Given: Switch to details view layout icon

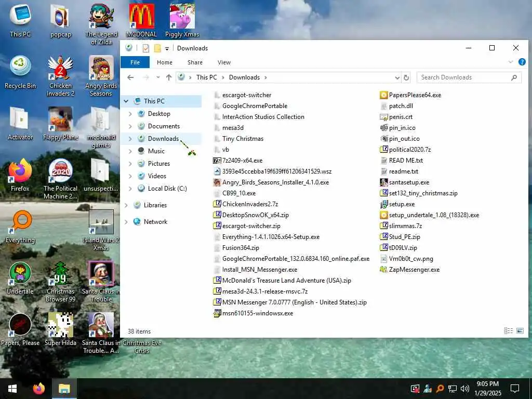Looking at the screenshot, I should [508, 331].
